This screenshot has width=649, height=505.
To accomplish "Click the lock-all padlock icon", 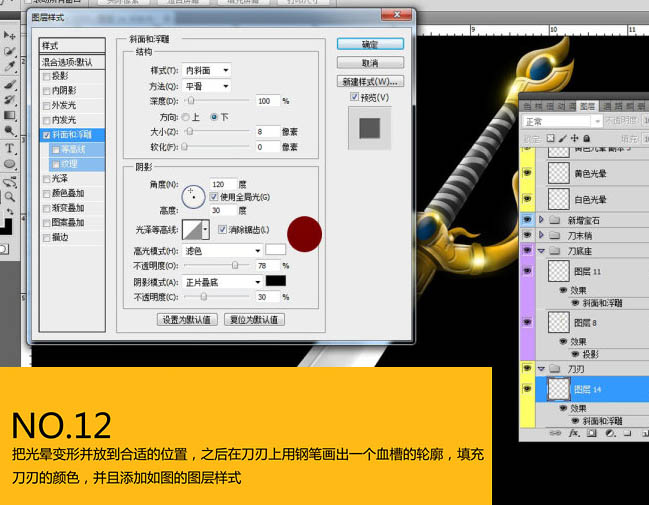I will pyautogui.click(x=587, y=138).
